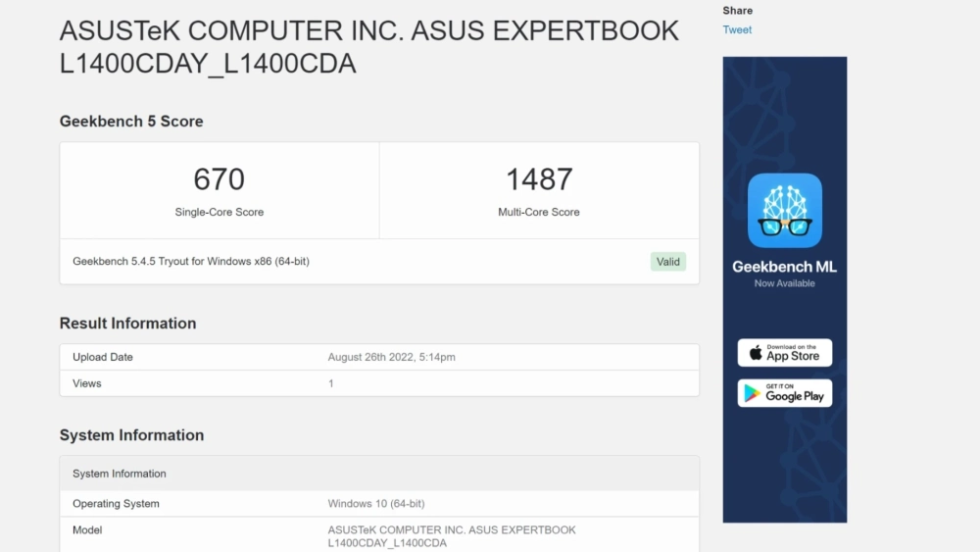
Task: Click the Views row label
Action: pos(87,383)
